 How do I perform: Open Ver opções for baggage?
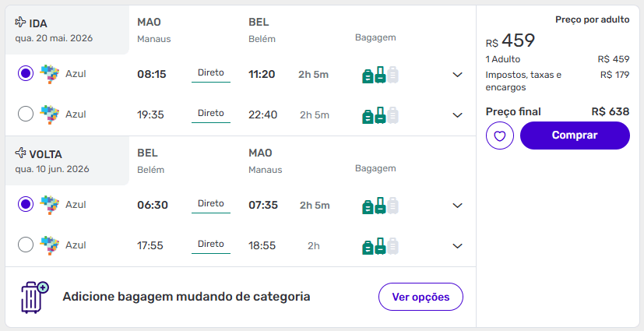tap(421, 297)
